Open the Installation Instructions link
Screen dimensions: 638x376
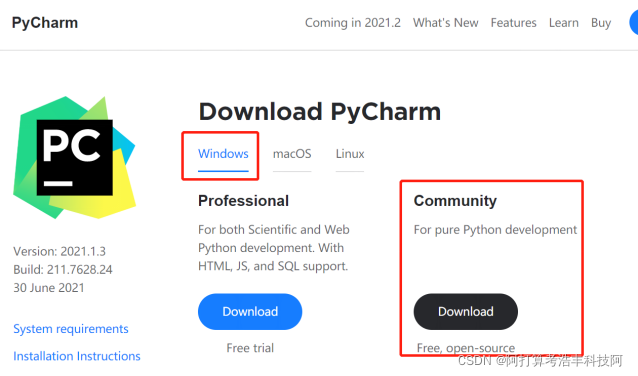pos(77,356)
